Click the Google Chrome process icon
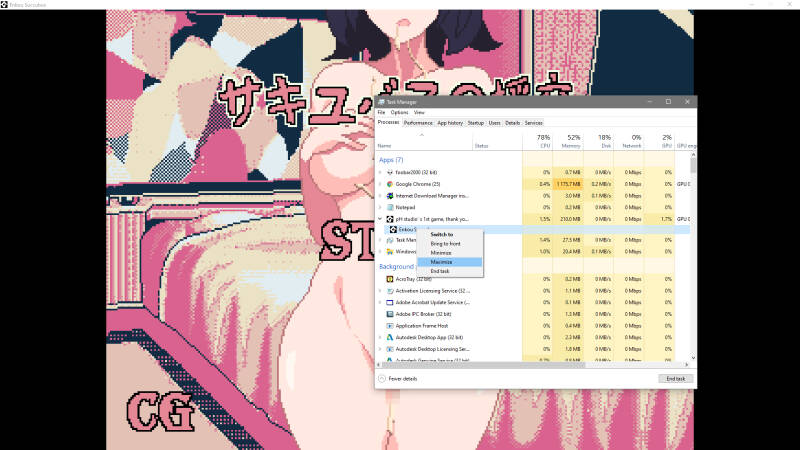Screen dimensions: 800x450 (390, 184)
